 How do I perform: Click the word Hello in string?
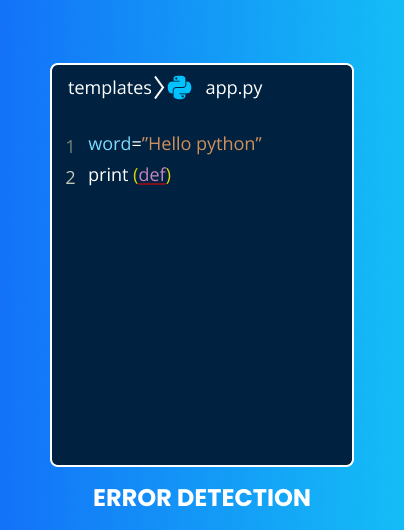tap(170, 144)
